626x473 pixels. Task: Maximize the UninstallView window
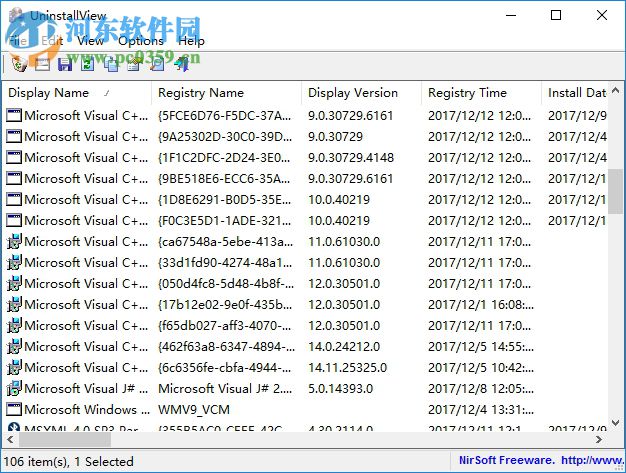tap(556, 15)
